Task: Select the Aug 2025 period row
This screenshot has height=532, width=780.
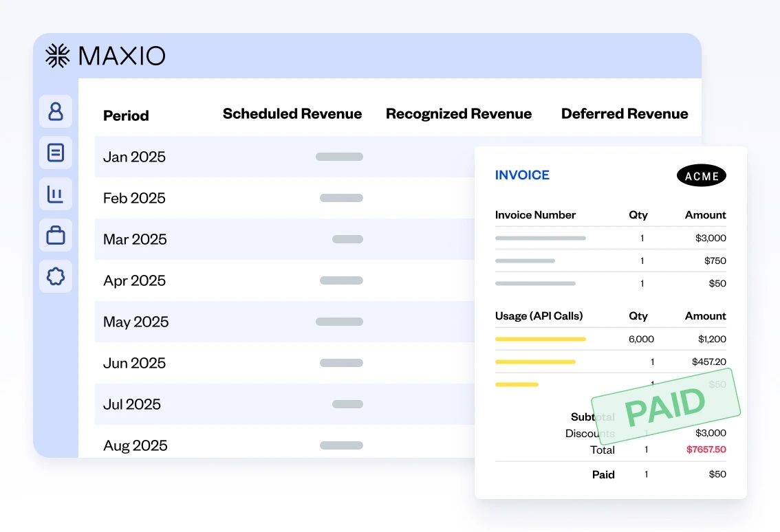Action: (x=136, y=445)
